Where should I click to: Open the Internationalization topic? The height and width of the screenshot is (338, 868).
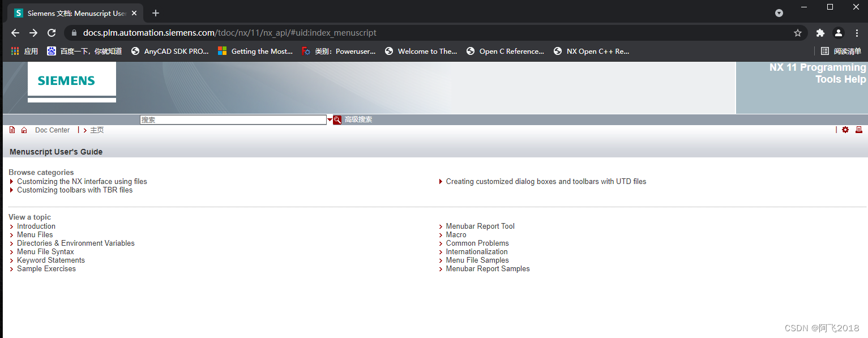477,252
